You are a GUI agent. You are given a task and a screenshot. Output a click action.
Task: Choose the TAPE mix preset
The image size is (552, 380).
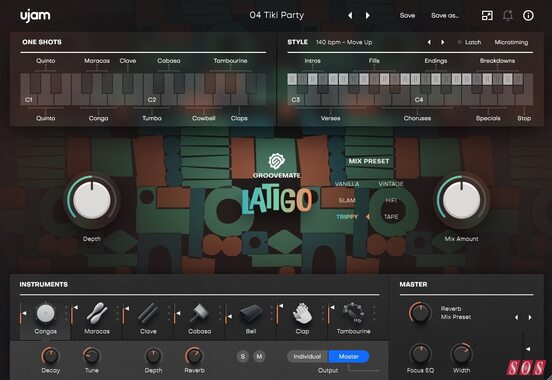click(391, 217)
